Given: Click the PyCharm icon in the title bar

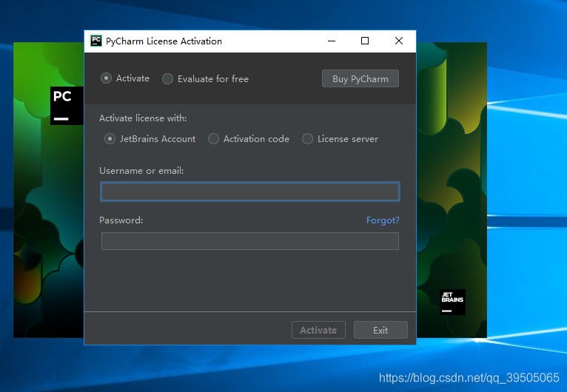Looking at the screenshot, I should click(95, 41).
